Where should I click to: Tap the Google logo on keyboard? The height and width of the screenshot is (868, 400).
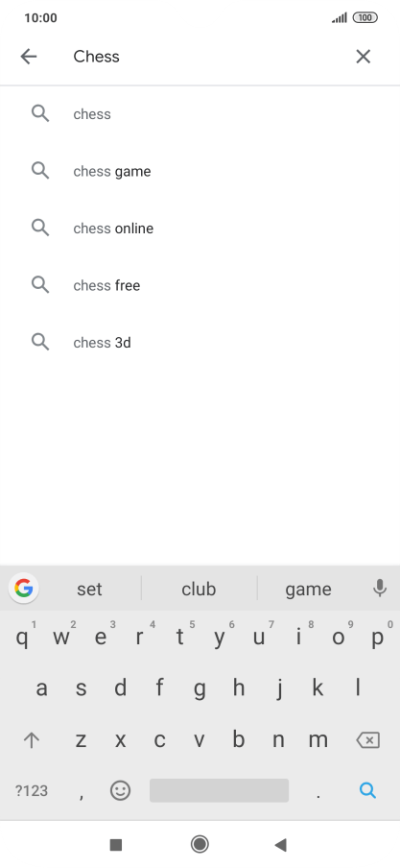24,588
